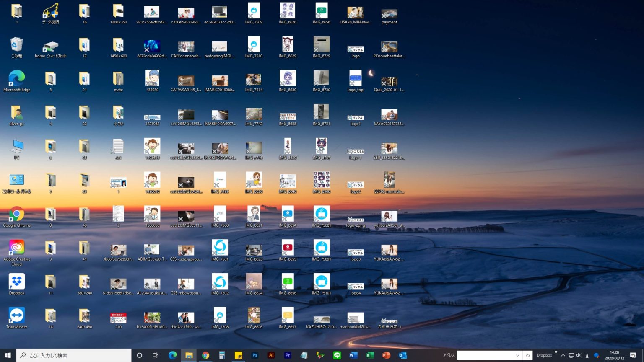This screenshot has width=644, height=362.
Task: Show hidden system tray icons
Action: (563, 355)
